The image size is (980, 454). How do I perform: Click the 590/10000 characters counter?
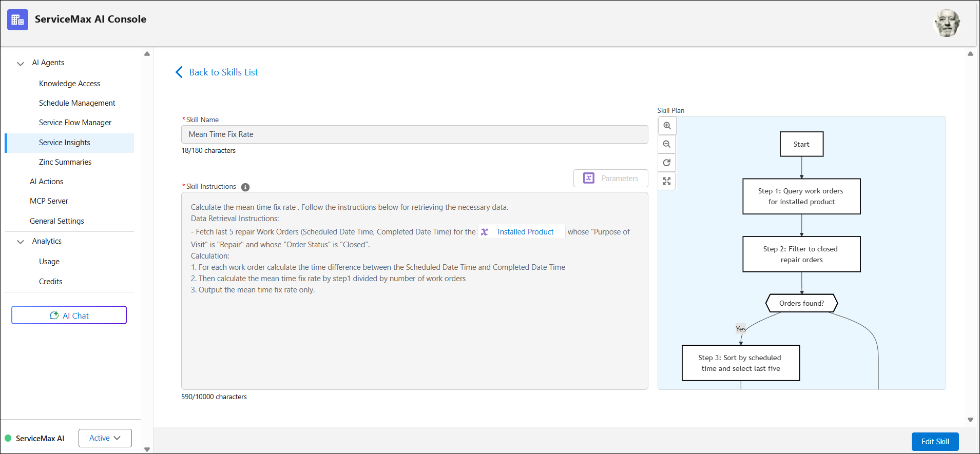pos(214,397)
